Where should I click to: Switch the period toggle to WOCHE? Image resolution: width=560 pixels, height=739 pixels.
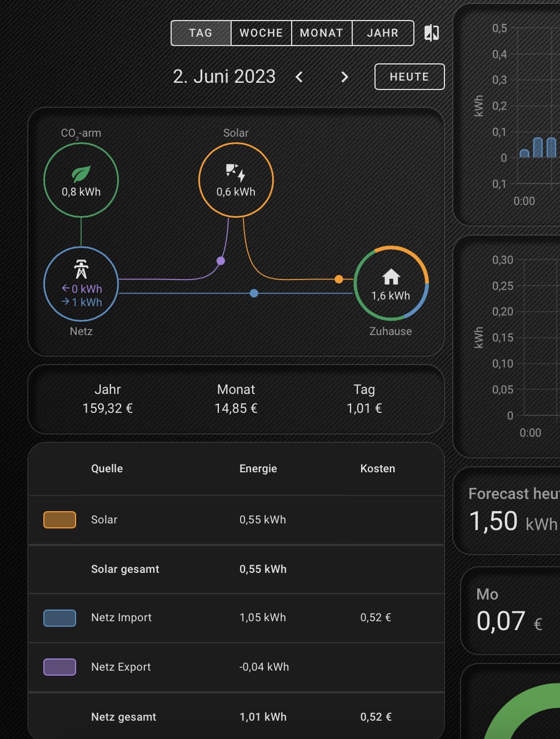(261, 33)
